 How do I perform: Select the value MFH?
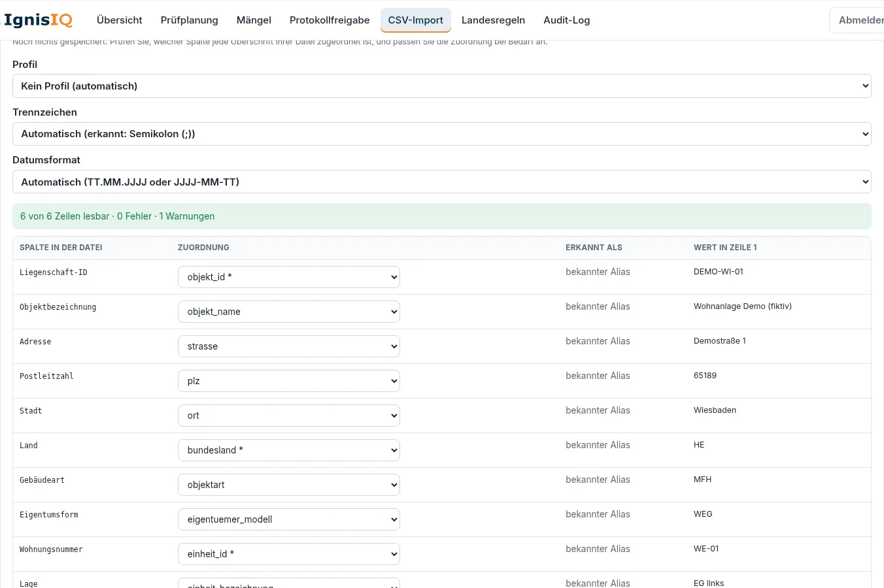702,480
